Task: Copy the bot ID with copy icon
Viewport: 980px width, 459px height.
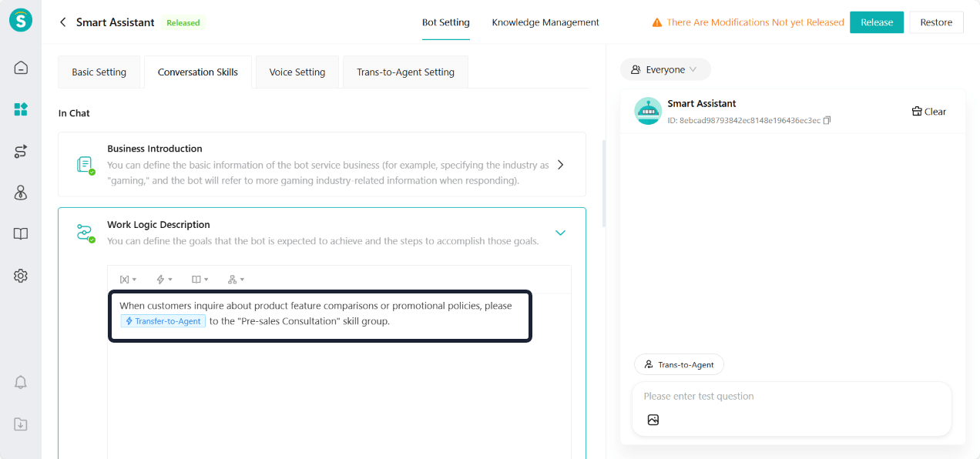Action: point(827,121)
